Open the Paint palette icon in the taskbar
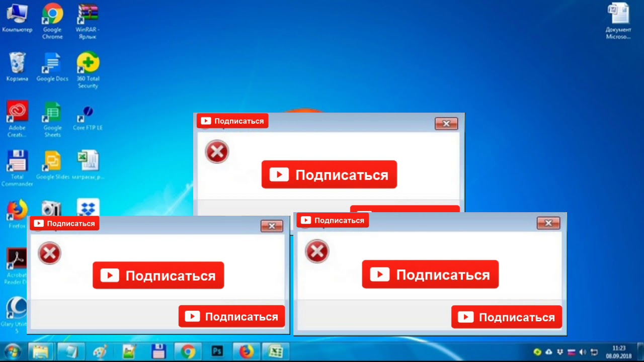The width and height of the screenshot is (644, 362). click(101, 351)
